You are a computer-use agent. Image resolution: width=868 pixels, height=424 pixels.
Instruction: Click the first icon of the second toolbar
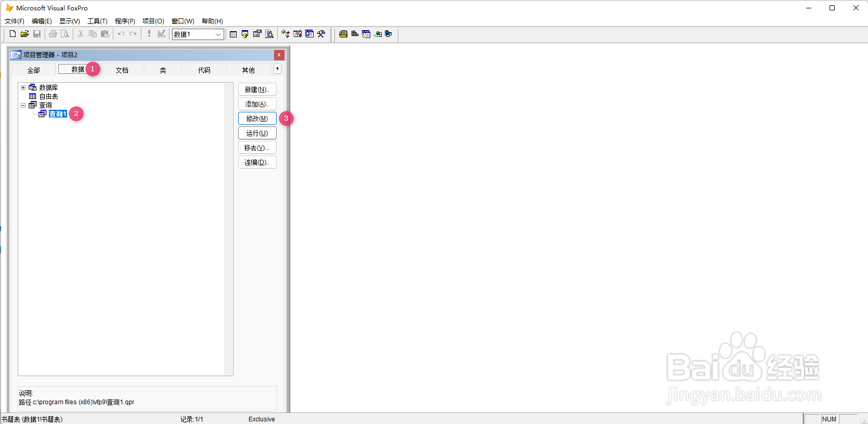tap(343, 34)
